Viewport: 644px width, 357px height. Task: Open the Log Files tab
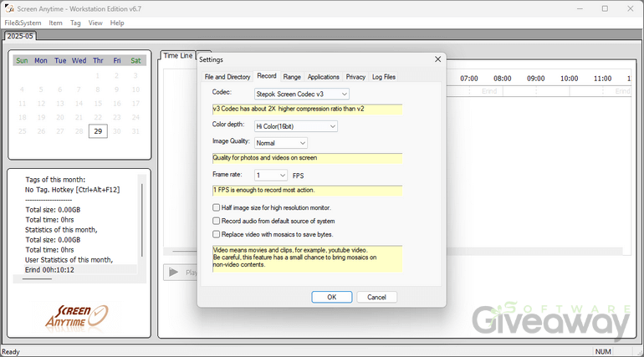click(x=384, y=77)
